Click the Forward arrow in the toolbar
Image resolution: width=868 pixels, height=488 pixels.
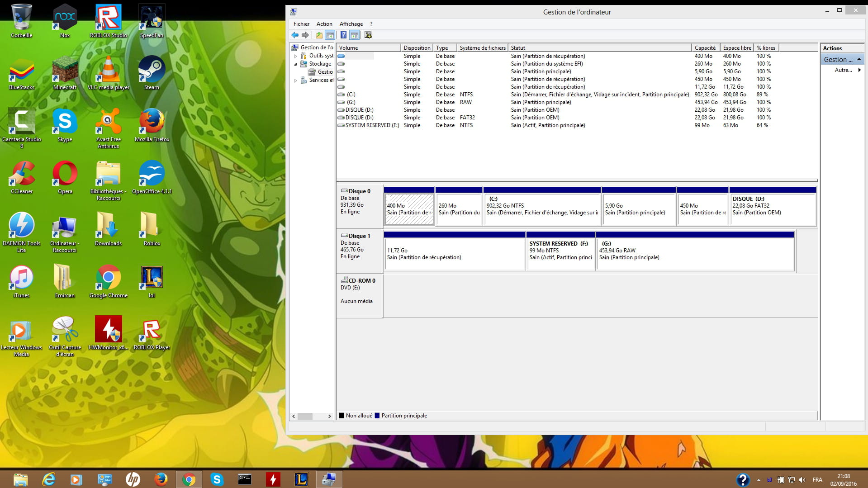305,35
